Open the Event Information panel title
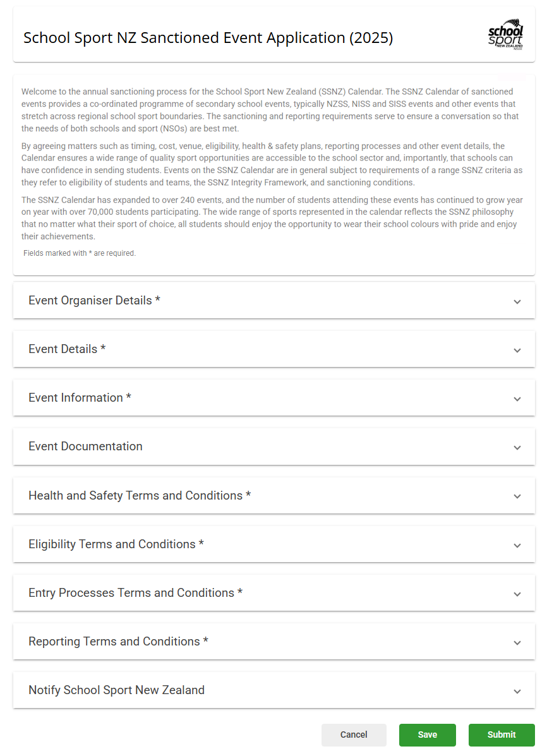547x756 pixels. tap(80, 398)
